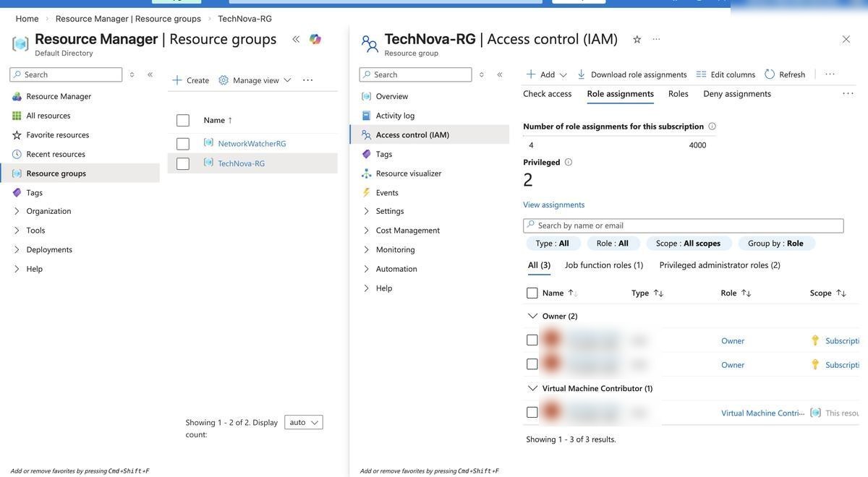Collapse the left sidebar menu double chevron
This screenshot has height=477, width=868.
pos(150,74)
